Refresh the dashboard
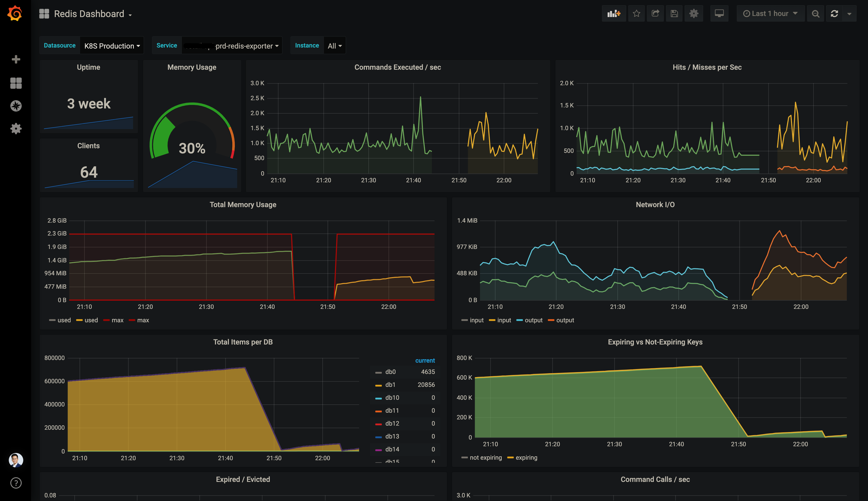The image size is (868, 501). point(834,14)
